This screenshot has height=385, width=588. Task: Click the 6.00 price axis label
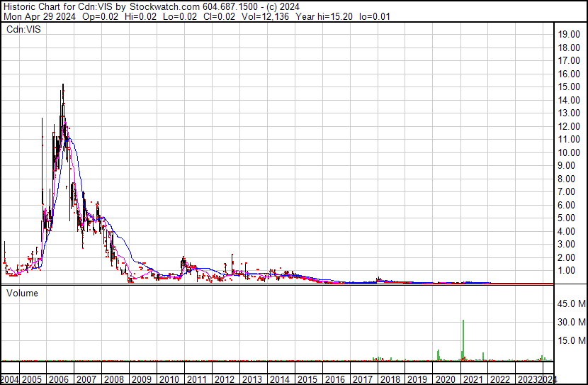coord(566,205)
